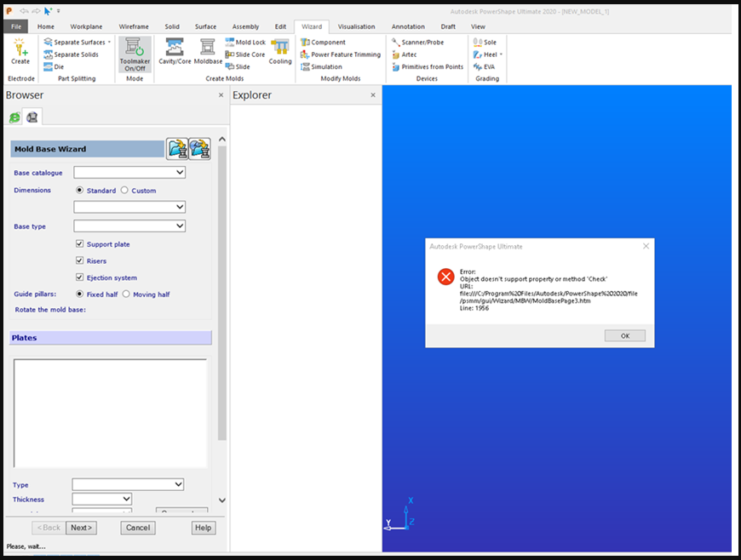The height and width of the screenshot is (560, 741).
Task: Switch to Surface ribbon tab
Action: point(205,26)
